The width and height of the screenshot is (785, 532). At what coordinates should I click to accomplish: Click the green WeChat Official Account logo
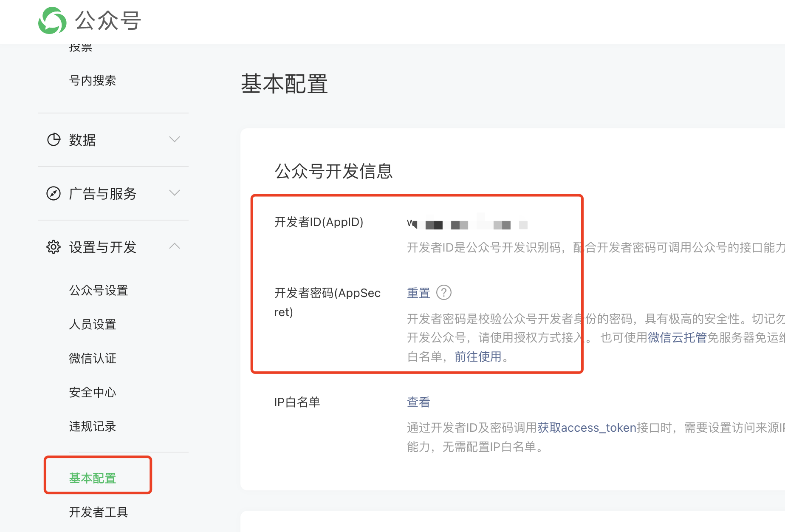point(52,20)
